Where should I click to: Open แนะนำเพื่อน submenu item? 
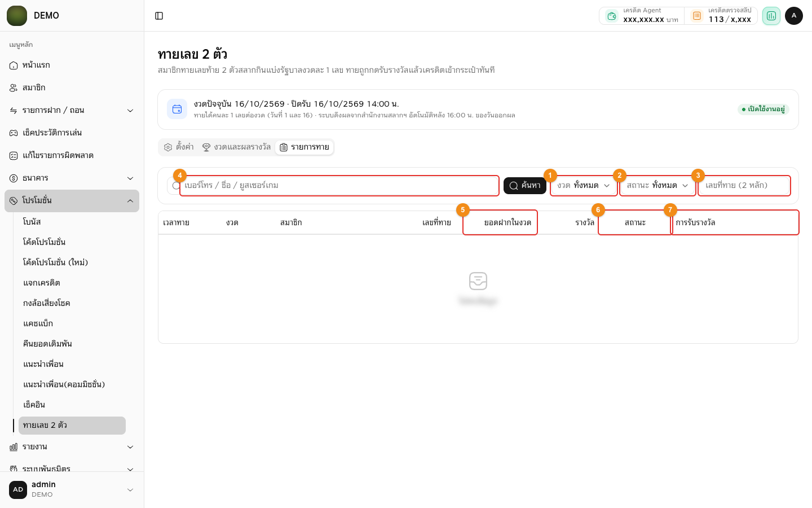(72, 364)
